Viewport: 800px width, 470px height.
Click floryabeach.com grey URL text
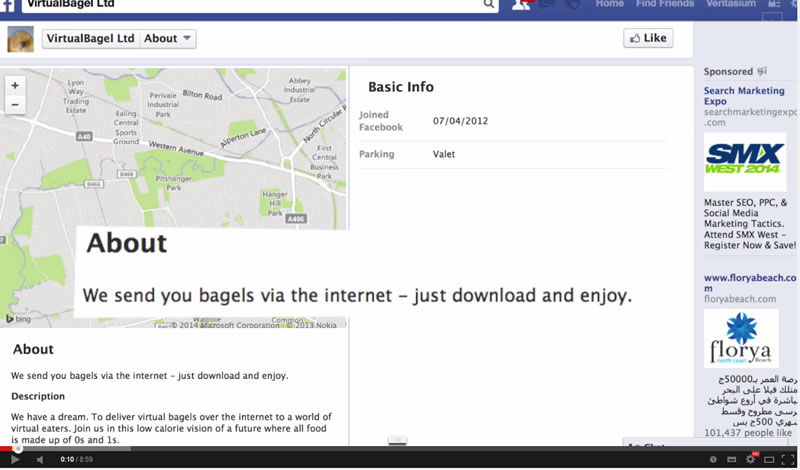tap(740, 299)
